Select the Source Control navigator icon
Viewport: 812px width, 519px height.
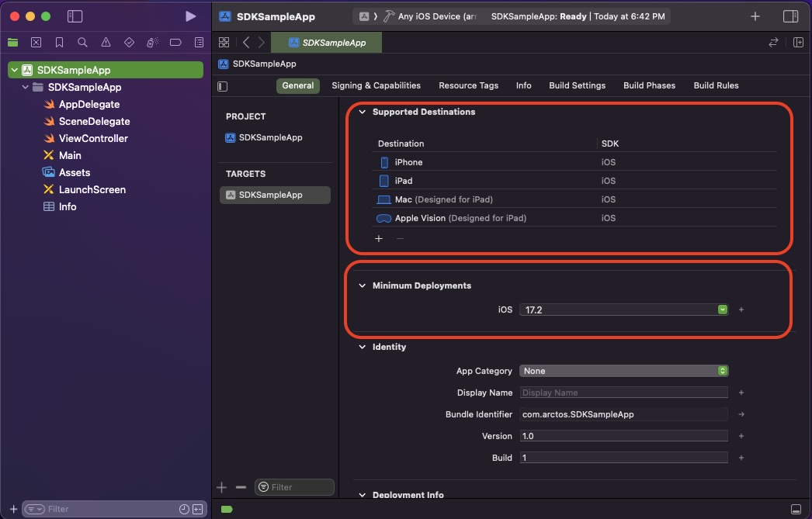[x=36, y=42]
